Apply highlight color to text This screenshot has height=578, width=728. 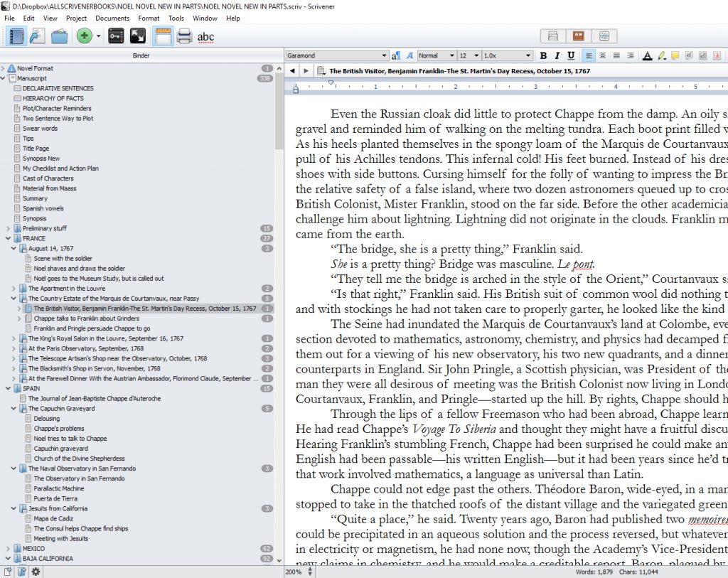click(x=661, y=55)
